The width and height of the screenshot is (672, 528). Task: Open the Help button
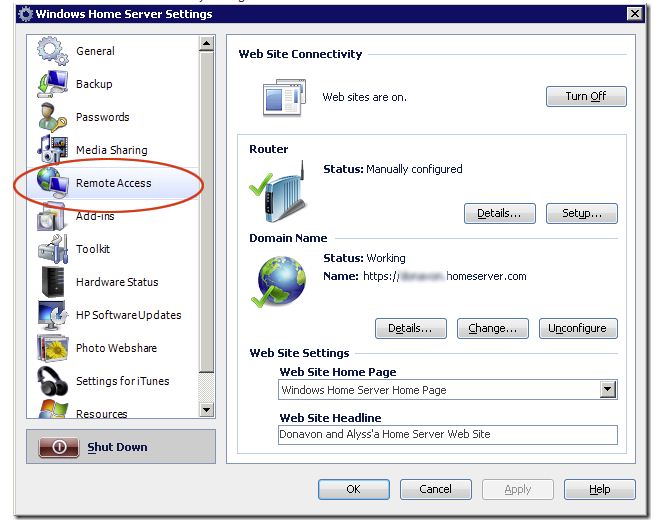click(599, 489)
